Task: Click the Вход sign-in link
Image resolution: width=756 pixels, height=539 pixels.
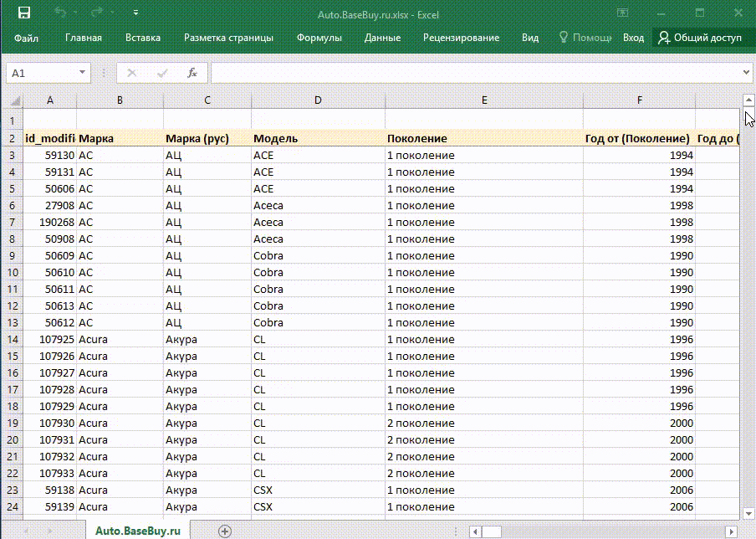Action: tap(633, 38)
